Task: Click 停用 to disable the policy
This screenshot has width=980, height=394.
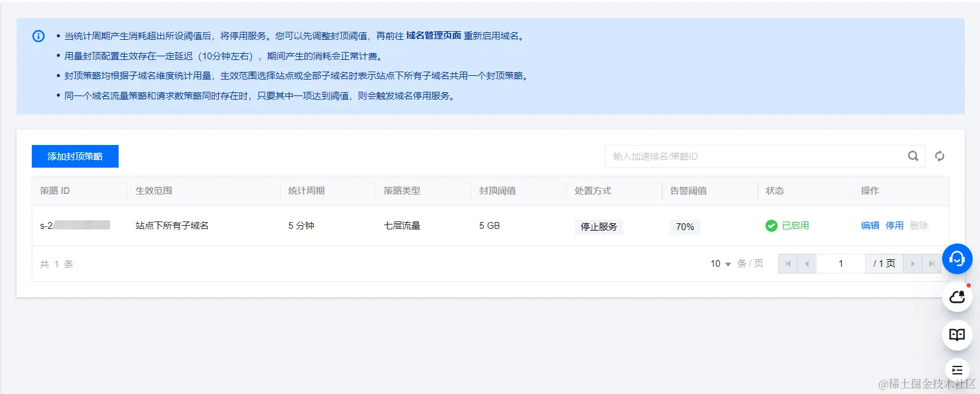Action: click(894, 225)
